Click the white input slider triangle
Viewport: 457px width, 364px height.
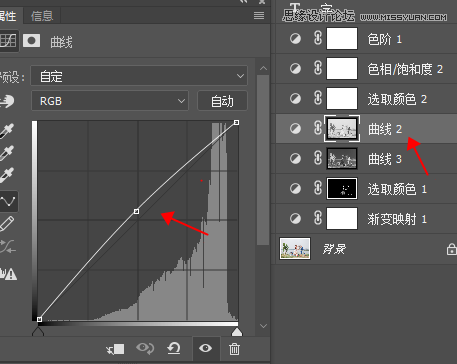pos(237,331)
